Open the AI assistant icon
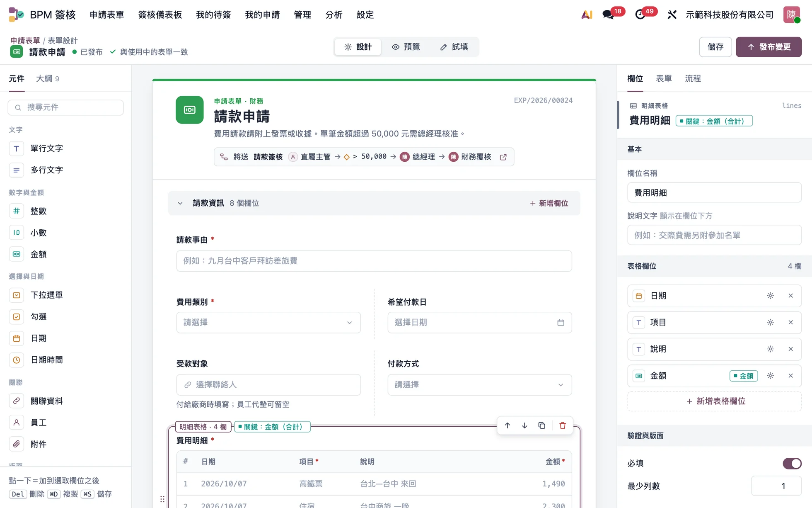This screenshot has height=508, width=812. (586, 15)
